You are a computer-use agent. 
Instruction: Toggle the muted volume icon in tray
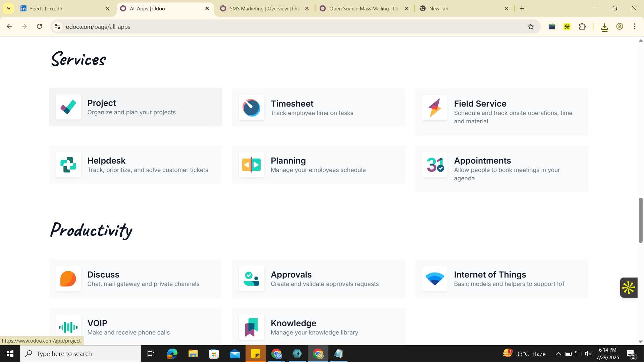point(588,354)
